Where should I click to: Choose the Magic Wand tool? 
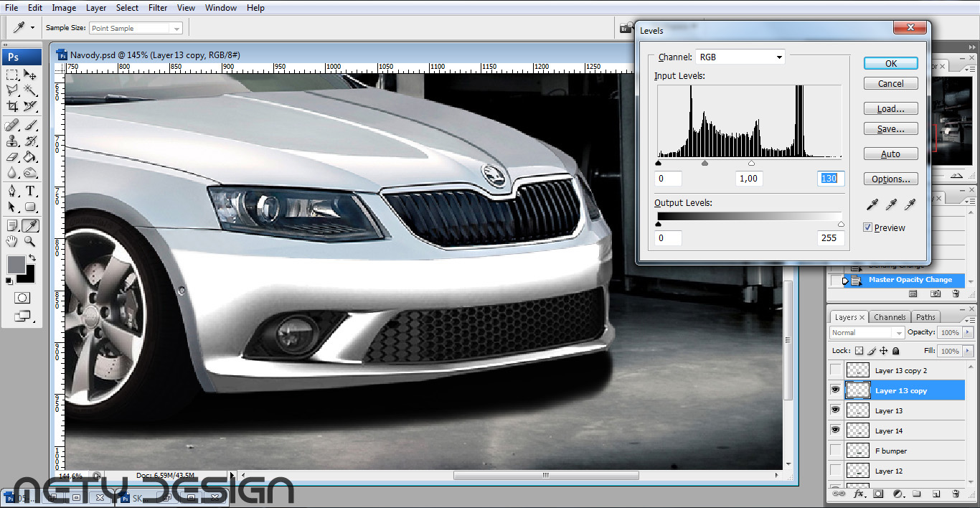pyautogui.click(x=30, y=90)
